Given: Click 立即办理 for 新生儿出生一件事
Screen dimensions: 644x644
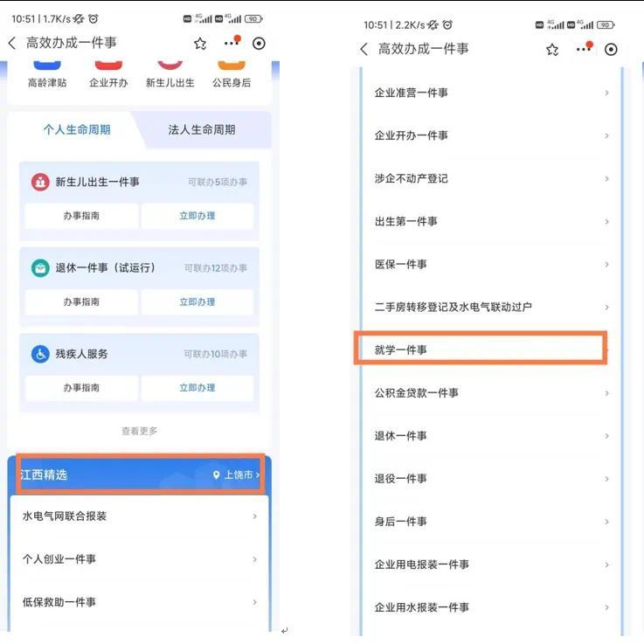Looking at the screenshot, I should [x=197, y=216].
